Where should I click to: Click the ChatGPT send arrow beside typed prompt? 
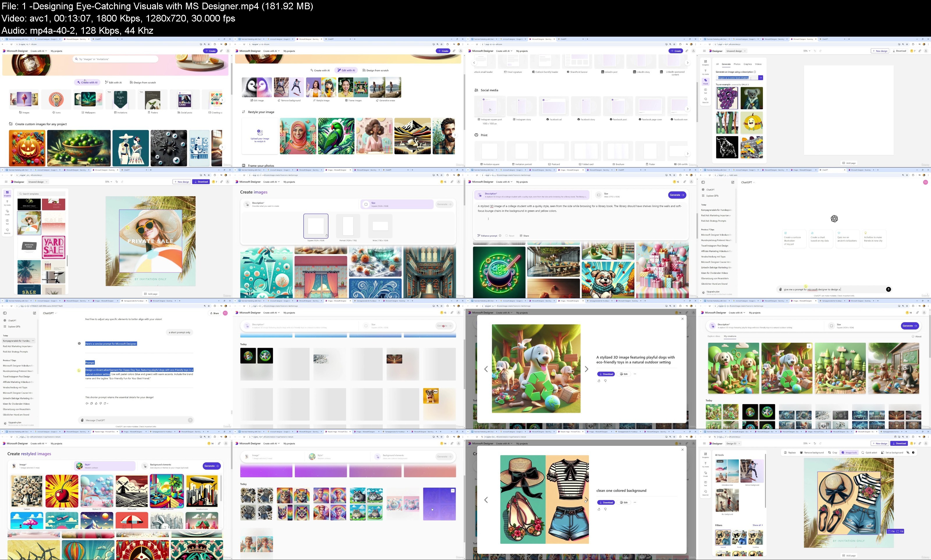pos(888,289)
